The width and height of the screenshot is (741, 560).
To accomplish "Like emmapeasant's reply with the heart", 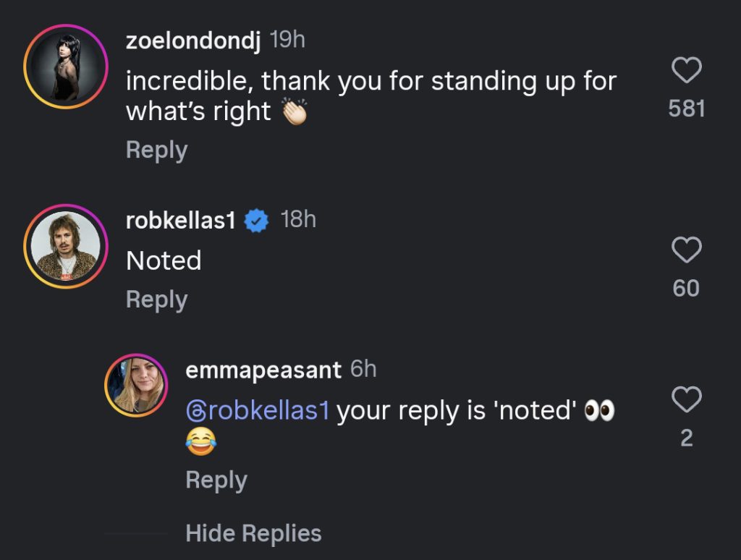I will 687,399.
